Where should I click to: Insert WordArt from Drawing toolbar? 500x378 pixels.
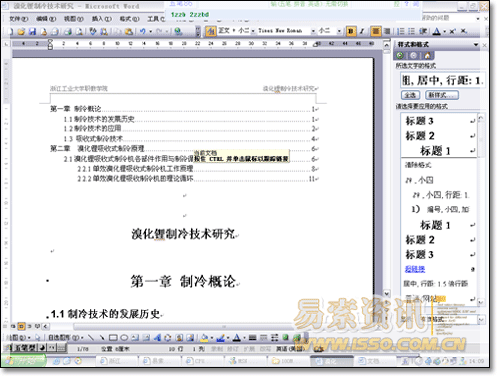click(x=157, y=338)
